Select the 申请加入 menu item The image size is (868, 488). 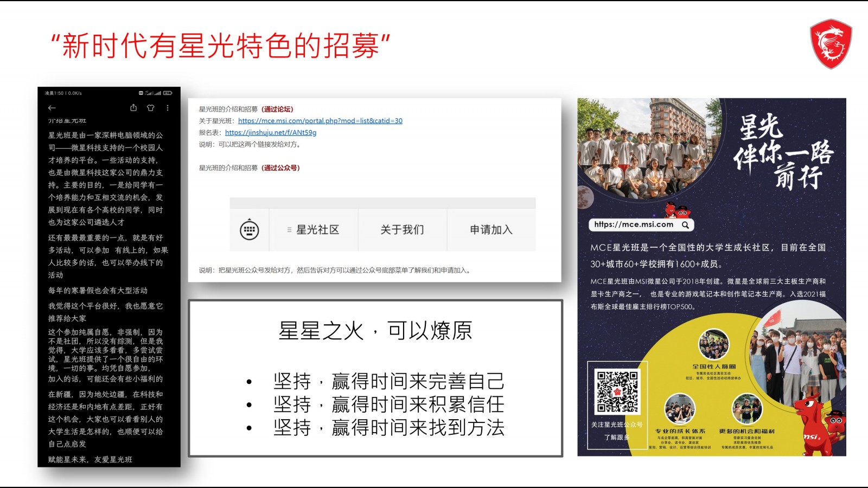[x=491, y=230]
